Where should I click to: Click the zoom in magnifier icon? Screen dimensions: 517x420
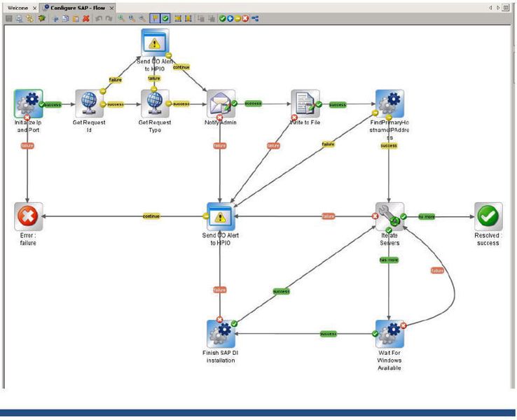121,18
